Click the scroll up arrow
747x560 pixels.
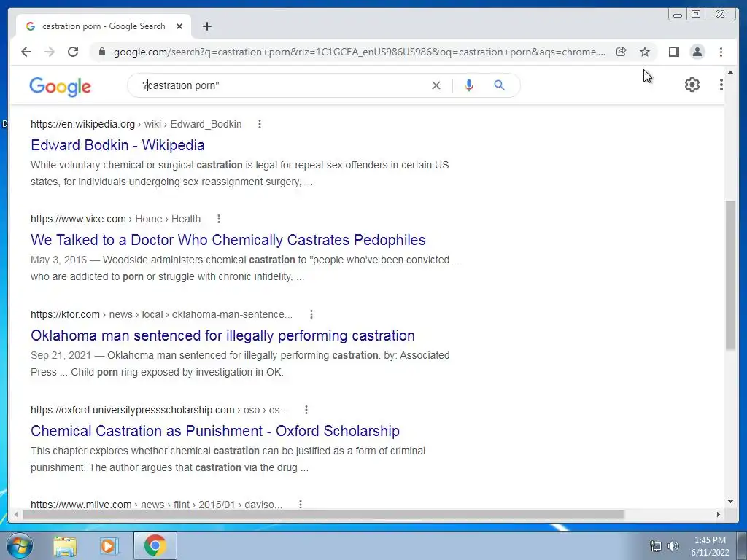tap(730, 72)
